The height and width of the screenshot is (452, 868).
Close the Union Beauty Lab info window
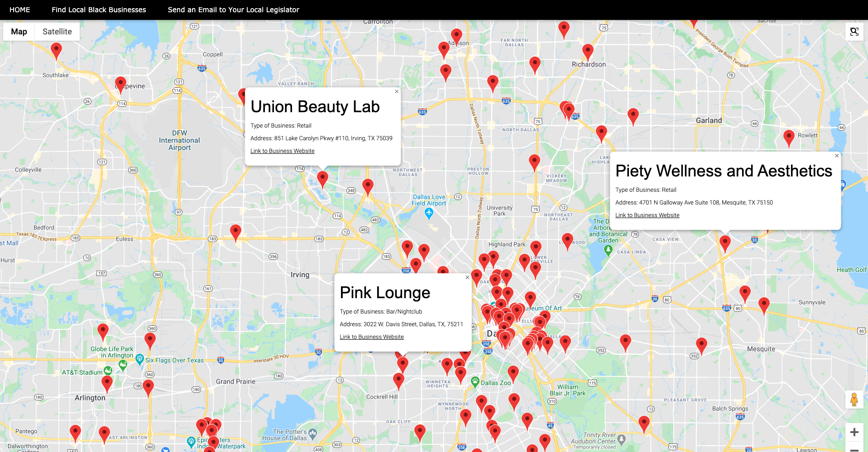(396, 91)
